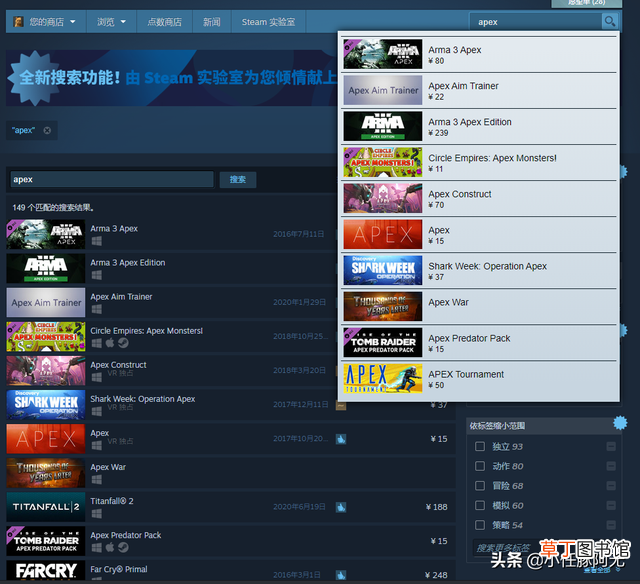Open the Far Cry Primal search result
The image size is (640, 584).
(231, 571)
